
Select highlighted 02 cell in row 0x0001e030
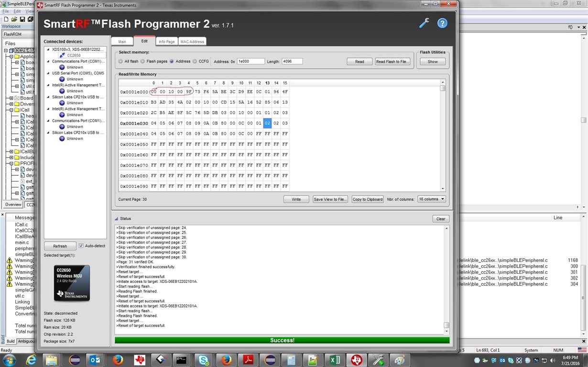(267, 123)
